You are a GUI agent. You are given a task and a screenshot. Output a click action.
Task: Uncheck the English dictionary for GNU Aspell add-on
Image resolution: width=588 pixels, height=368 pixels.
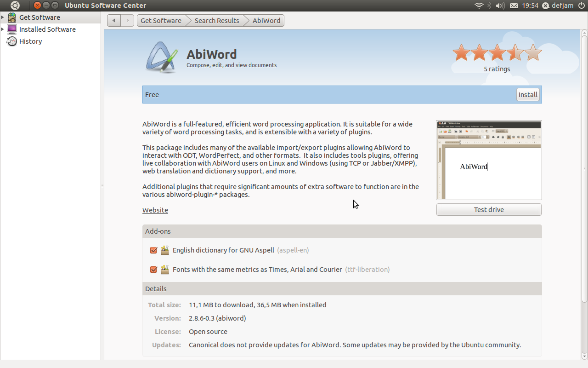pyautogui.click(x=154, y=250)
